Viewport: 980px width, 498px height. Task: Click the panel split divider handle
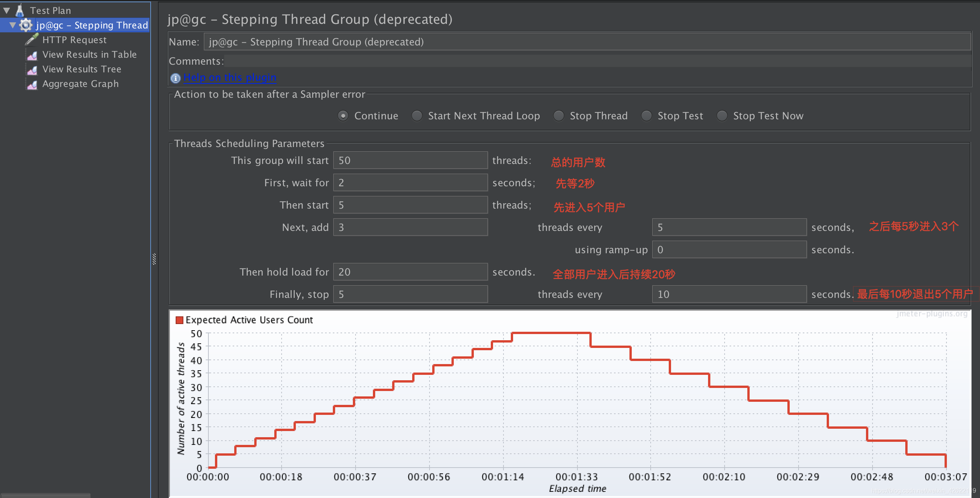point(154,259)
